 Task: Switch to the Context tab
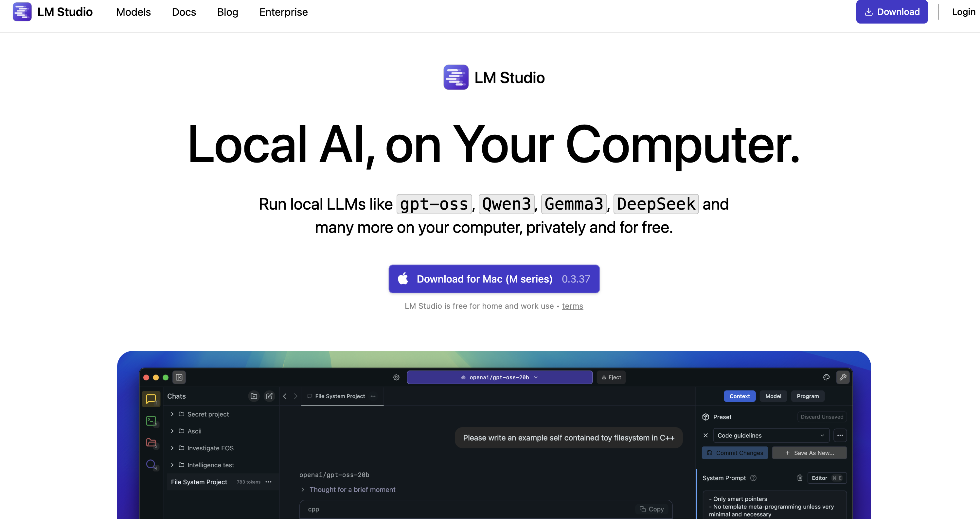point(739,396)
